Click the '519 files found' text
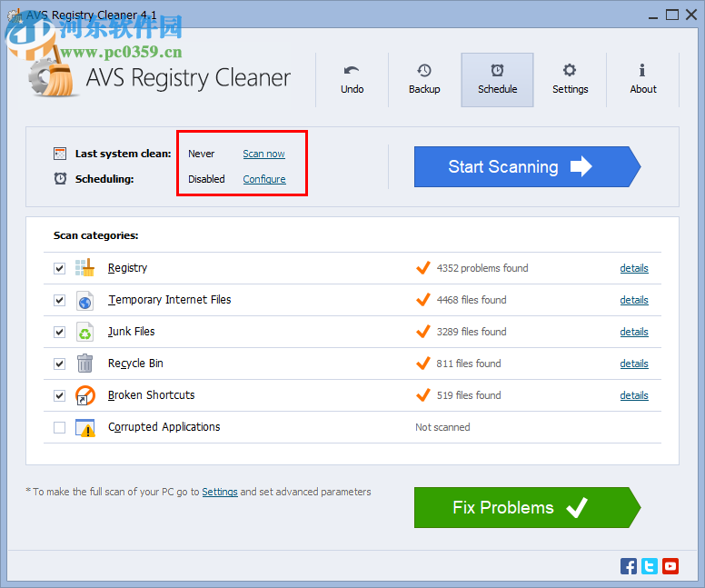 (x=469, y=395)
